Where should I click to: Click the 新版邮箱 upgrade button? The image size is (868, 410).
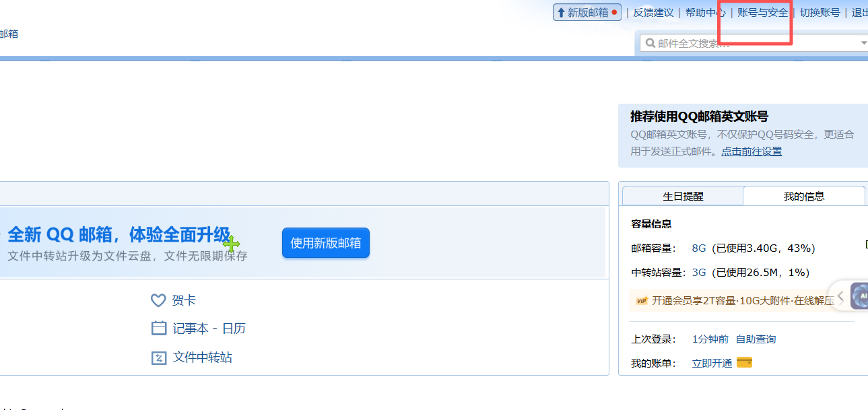(x=587, y=12)
